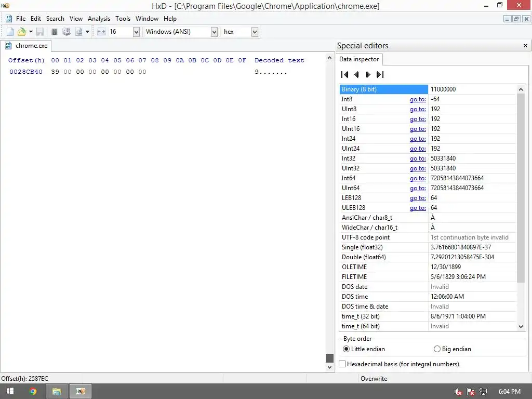Click Action Center flag tray icon

pos(471,392)
